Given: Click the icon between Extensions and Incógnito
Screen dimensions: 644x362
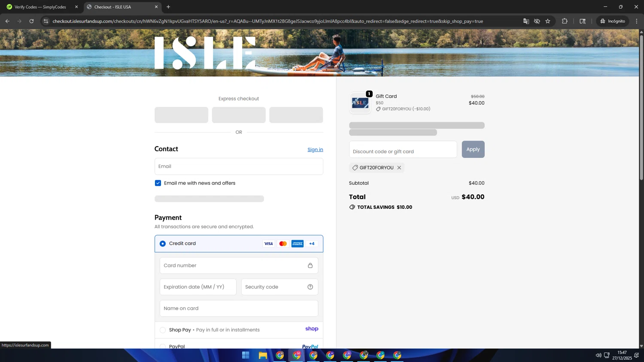Looking at the screenshot, I should coord(583,21).
